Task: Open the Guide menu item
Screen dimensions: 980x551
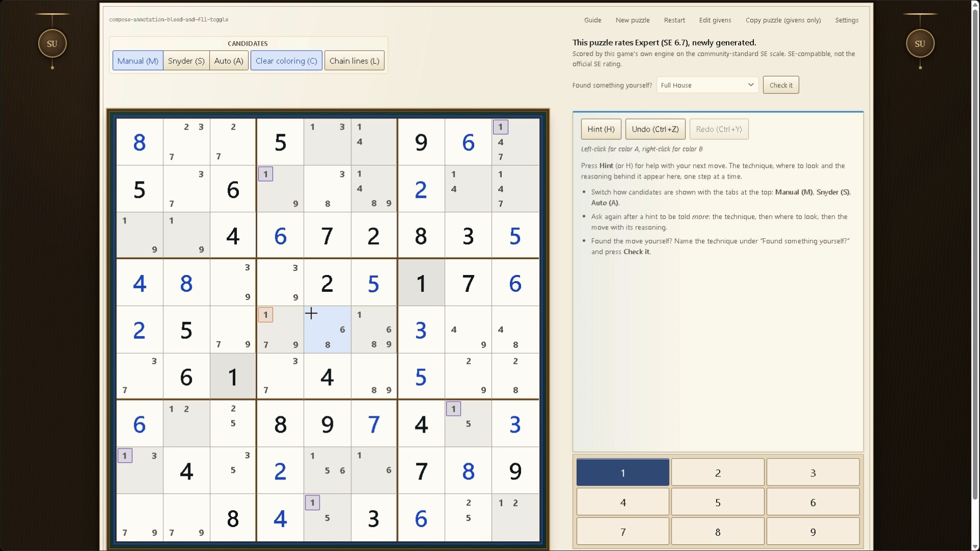Action: pyautogui.click(x=593, y=20)
